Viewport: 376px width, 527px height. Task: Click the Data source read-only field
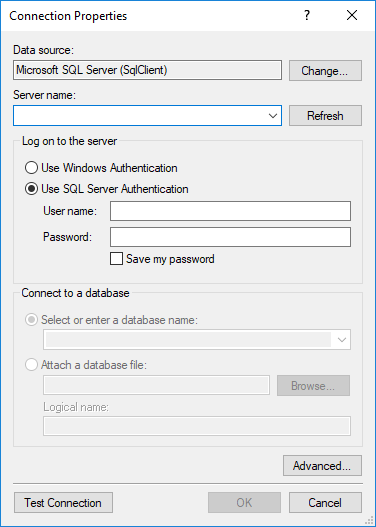click(x=147, y=70)
